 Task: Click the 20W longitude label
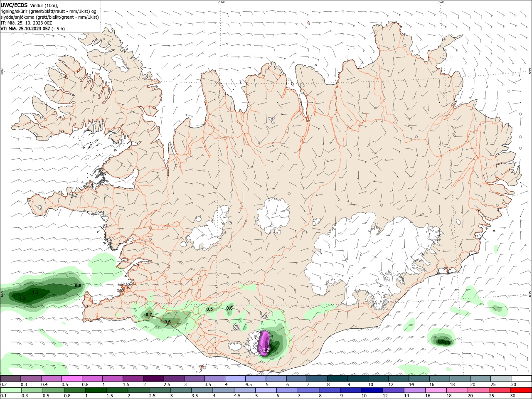(x=221, y=2)
